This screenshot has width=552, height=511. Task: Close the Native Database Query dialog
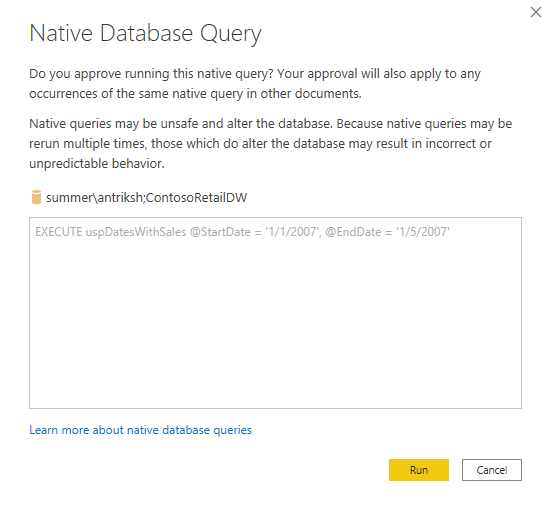pos(536,12)
